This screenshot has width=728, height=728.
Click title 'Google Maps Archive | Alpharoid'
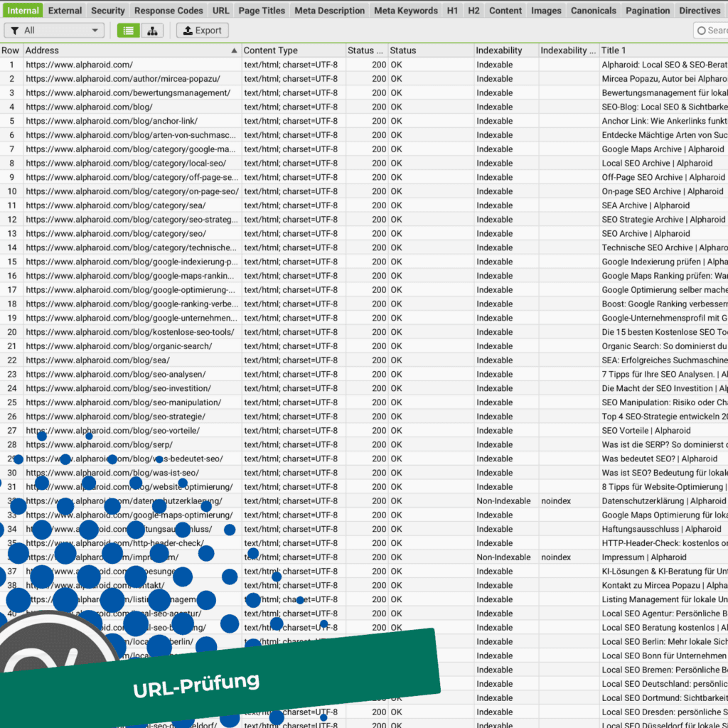(663, 149)
